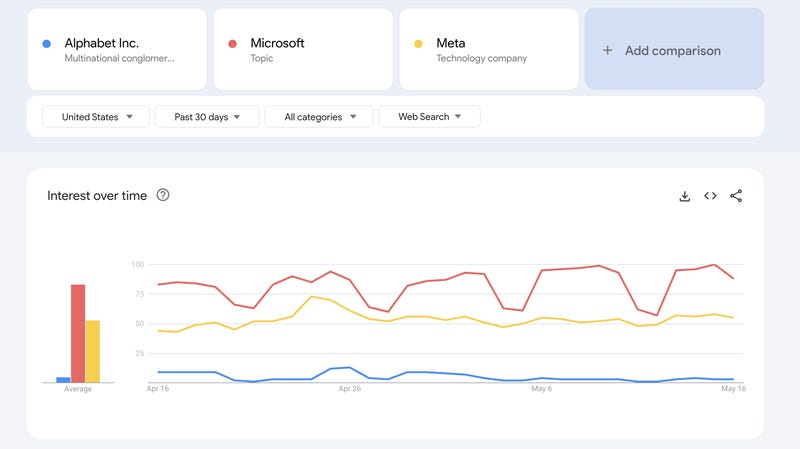Click the blue dot next to Alphabet Inc.
The height and width of the screenshot is (449, 800).
point(46,44)
